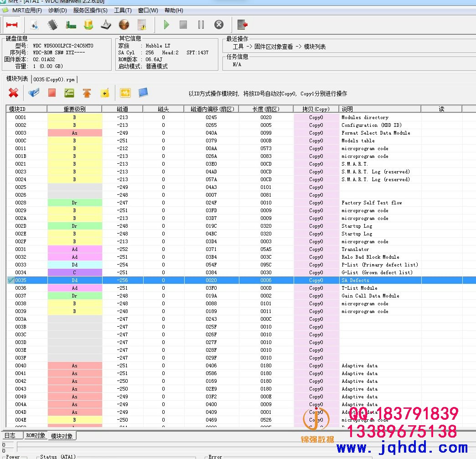Sort by the 磁道 column header
The height and width of the screenshot is (459, 476).
122,109
